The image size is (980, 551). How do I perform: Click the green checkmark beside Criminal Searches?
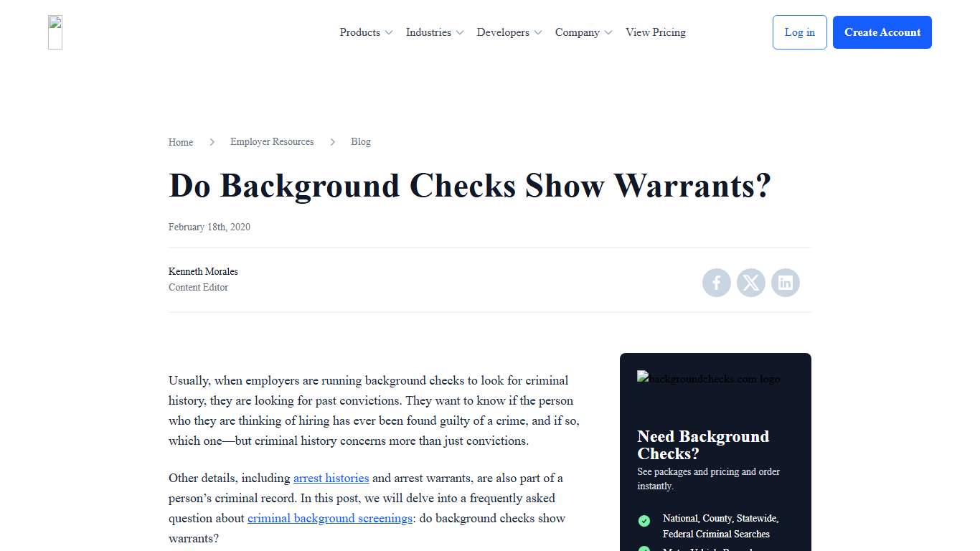pos(644,521)
